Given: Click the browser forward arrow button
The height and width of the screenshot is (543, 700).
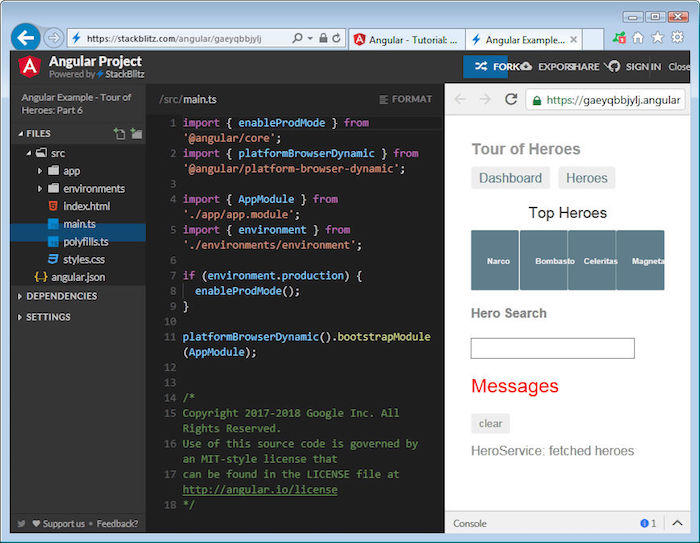Looking at the screenshot, I should tap(54, 38).
